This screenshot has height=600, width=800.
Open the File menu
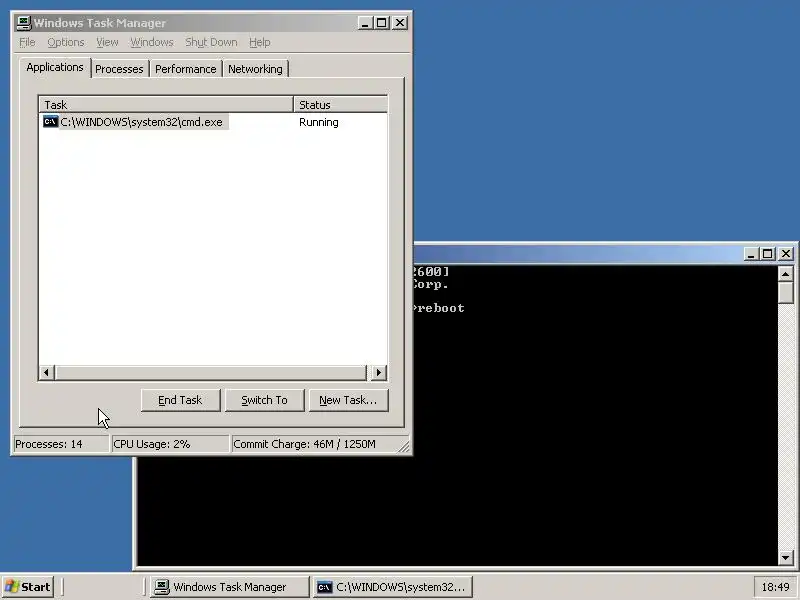27,42
